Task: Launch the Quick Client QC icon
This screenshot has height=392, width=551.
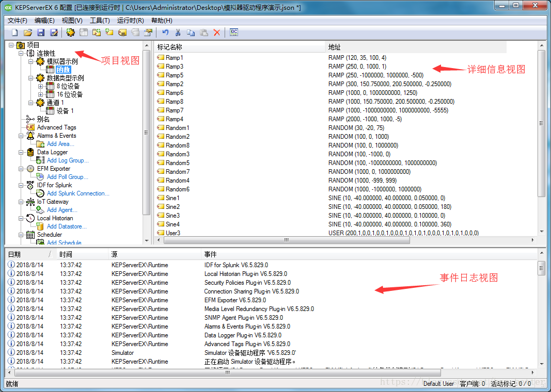Action: click(234, 32)
